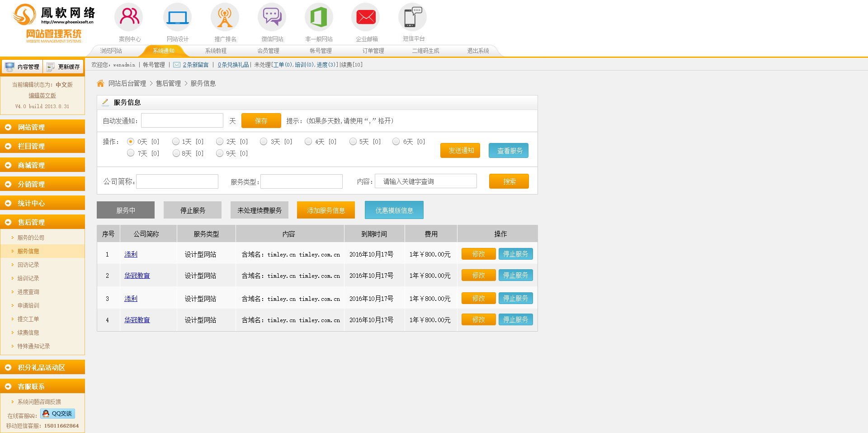Click the 网站设计 laptop icon
Image resolution: width=868 pixels, height=433 pixels.
177,17
